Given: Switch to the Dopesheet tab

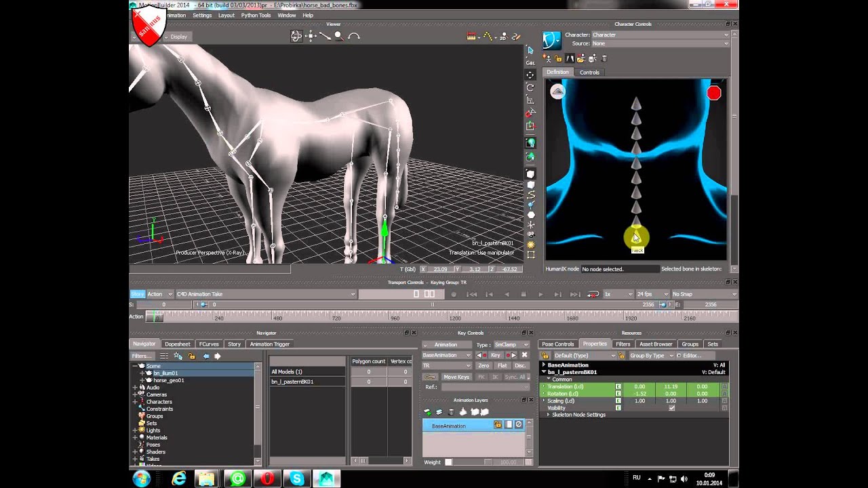Looking at the screenshot, I should click(x=178, y=344).
